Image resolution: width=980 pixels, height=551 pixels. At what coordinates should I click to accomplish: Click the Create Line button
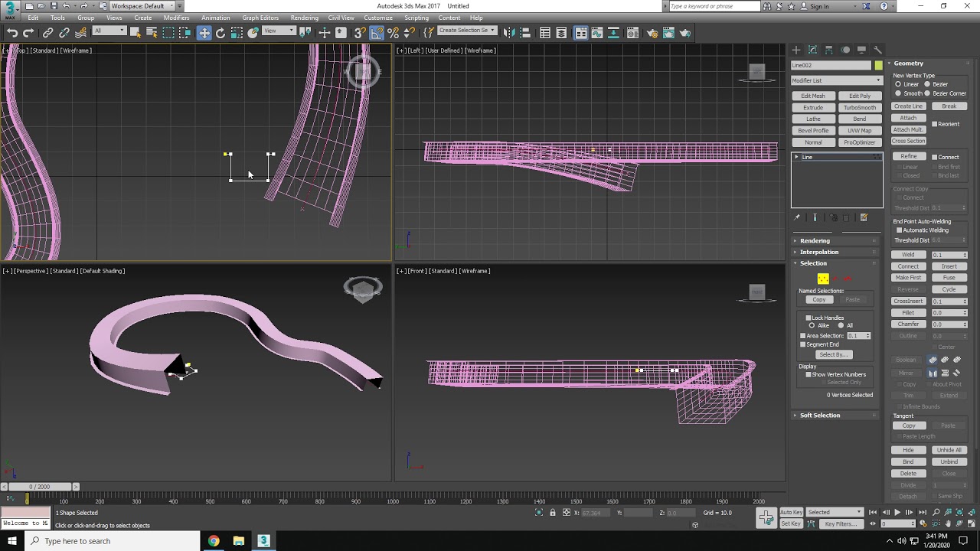(909, 106)
